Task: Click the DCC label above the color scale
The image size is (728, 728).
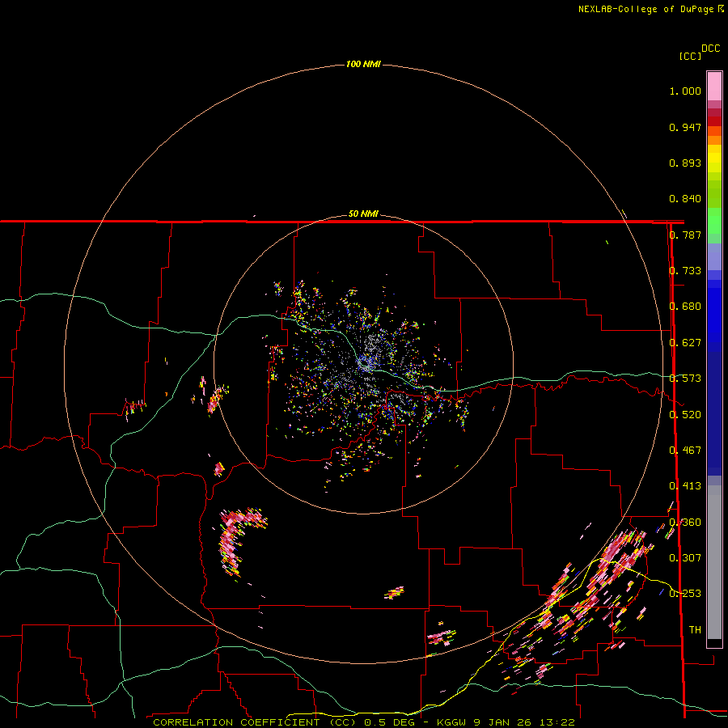Action: click(x=710, y=49)
